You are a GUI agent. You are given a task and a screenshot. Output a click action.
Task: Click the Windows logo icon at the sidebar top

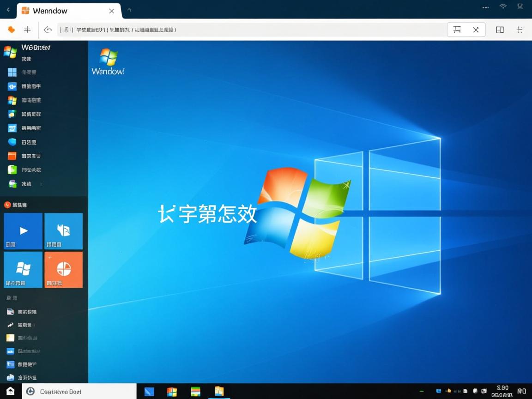coord(11,51)
